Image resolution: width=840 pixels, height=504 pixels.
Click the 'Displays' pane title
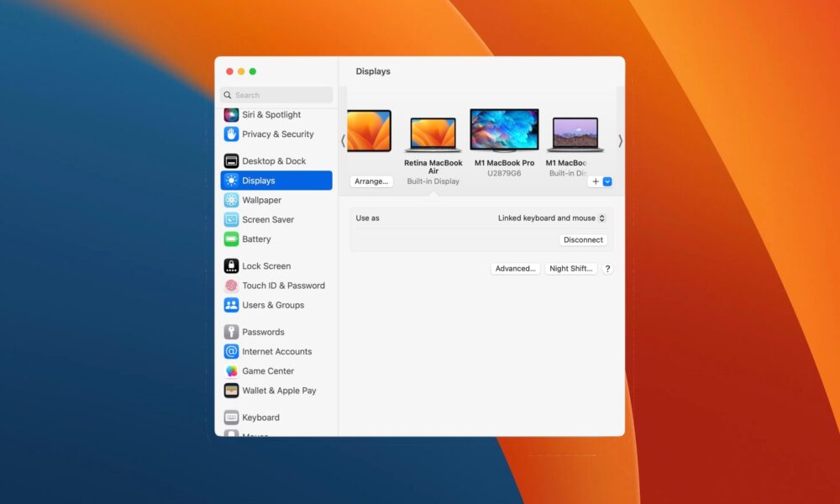pyautogui.click(x=373, y=71)
